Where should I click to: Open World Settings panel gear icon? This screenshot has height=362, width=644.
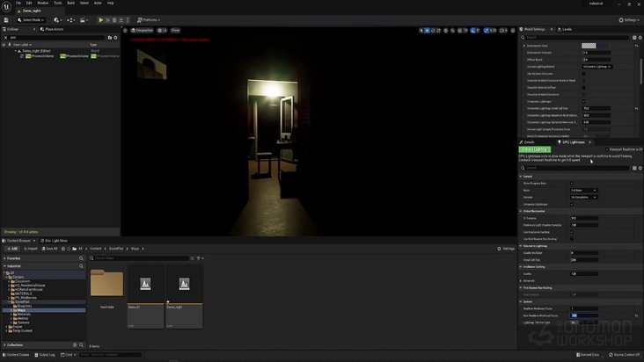(x=640, y=37)
